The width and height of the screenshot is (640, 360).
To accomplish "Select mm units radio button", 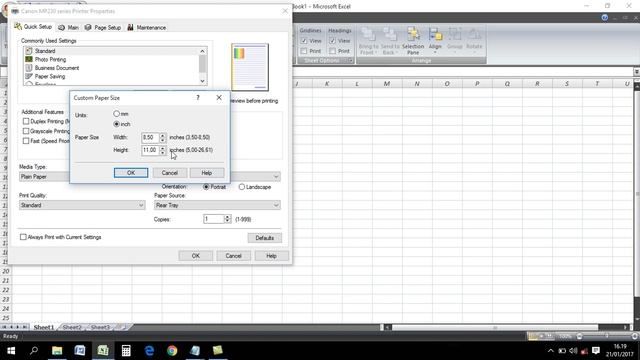I will (117, 113).
